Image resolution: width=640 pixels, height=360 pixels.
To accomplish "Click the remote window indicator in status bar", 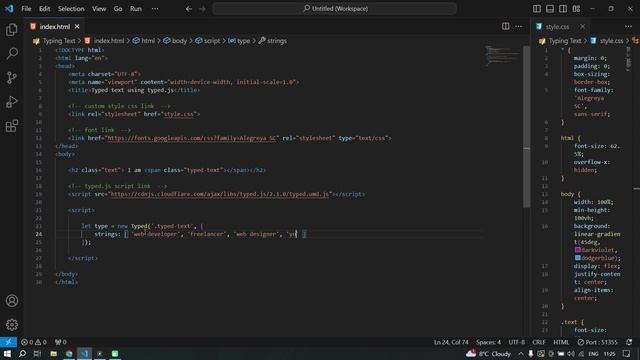I will tap(8, 342).
